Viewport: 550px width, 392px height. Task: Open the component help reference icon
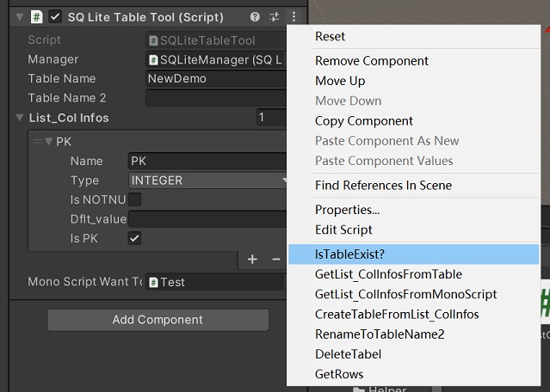255,16
